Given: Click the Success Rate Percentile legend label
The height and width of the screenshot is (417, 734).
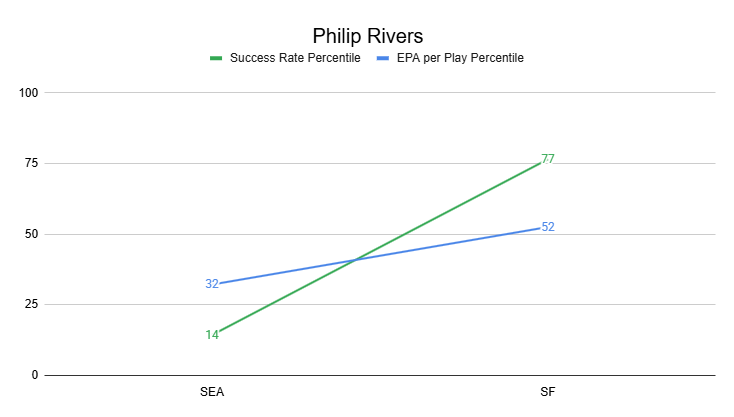Looking at the screenshot, I should point(295,58).
